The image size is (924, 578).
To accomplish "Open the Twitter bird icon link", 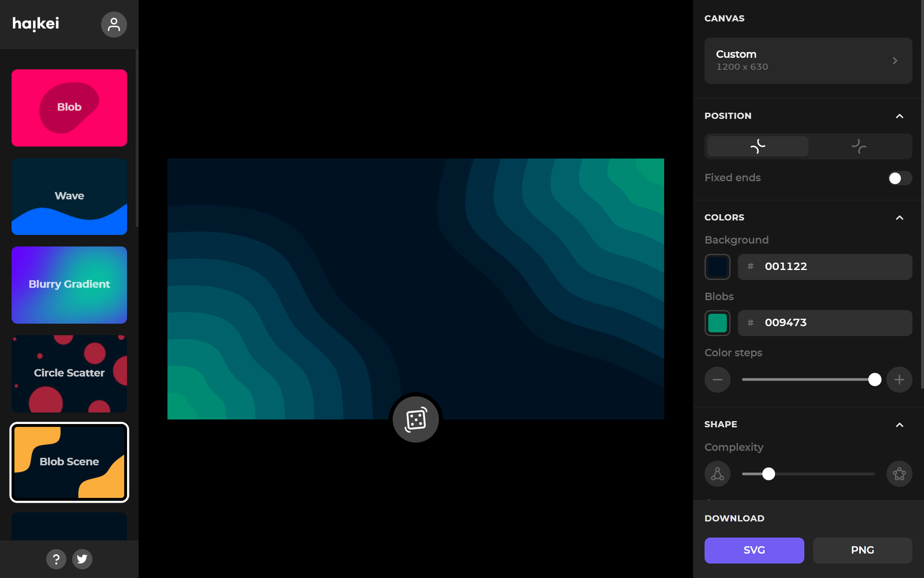I will (82, 559).
